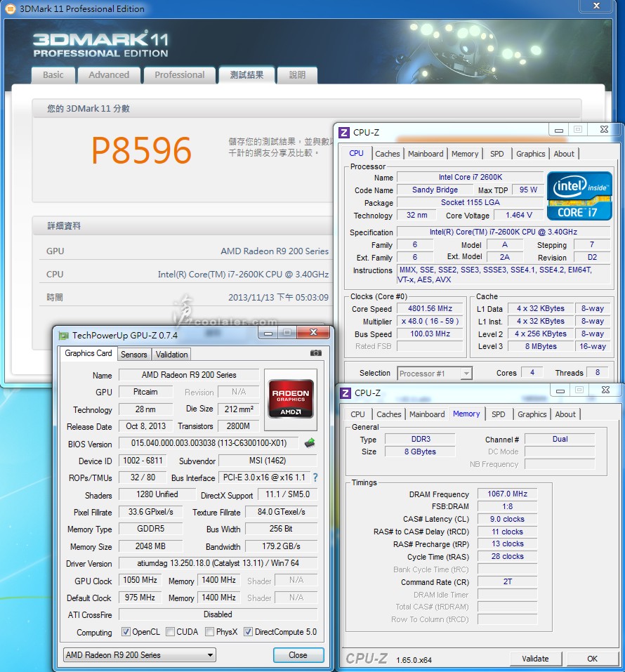Close the GPU-Z window with red X
The width and height of the screenshot is (625, 672).
pos(313,333)
